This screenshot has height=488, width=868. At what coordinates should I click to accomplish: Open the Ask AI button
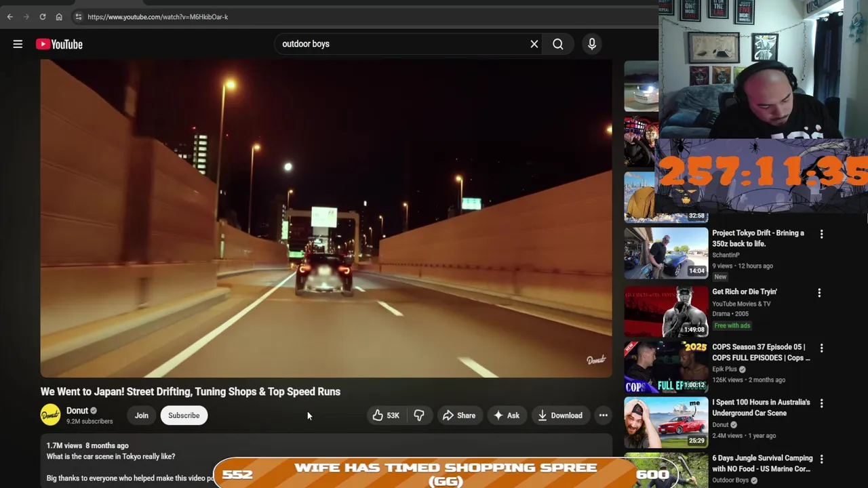pos(507,415)
